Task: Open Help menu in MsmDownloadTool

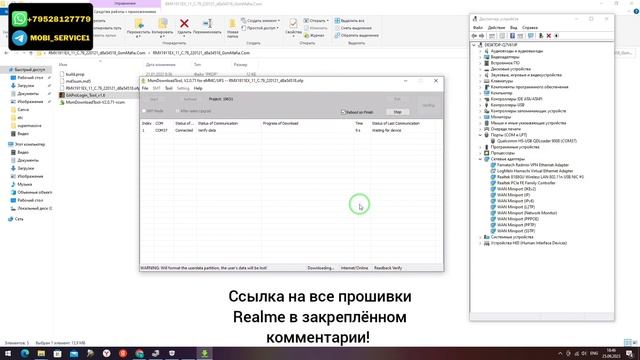Action: click(198, 88)
